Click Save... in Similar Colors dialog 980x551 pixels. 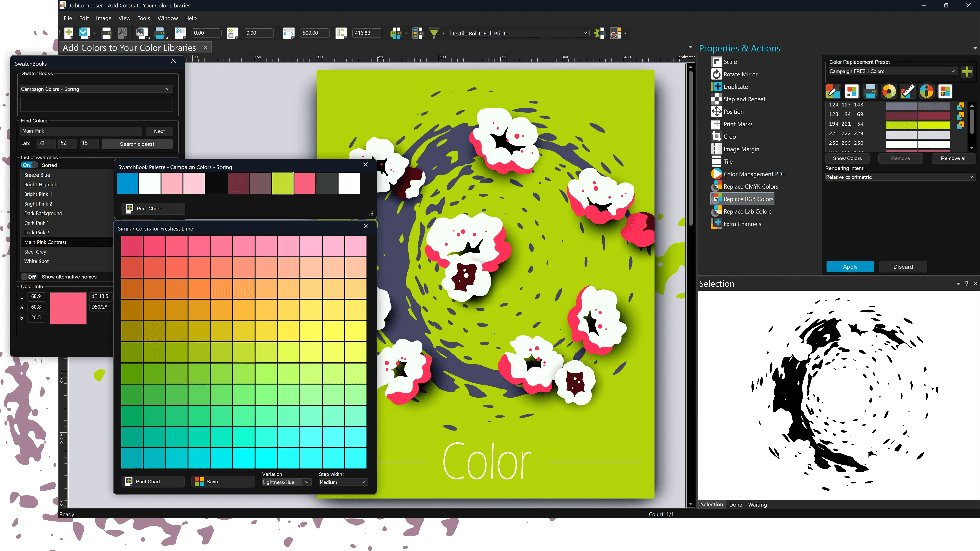(x=223, y=482)
